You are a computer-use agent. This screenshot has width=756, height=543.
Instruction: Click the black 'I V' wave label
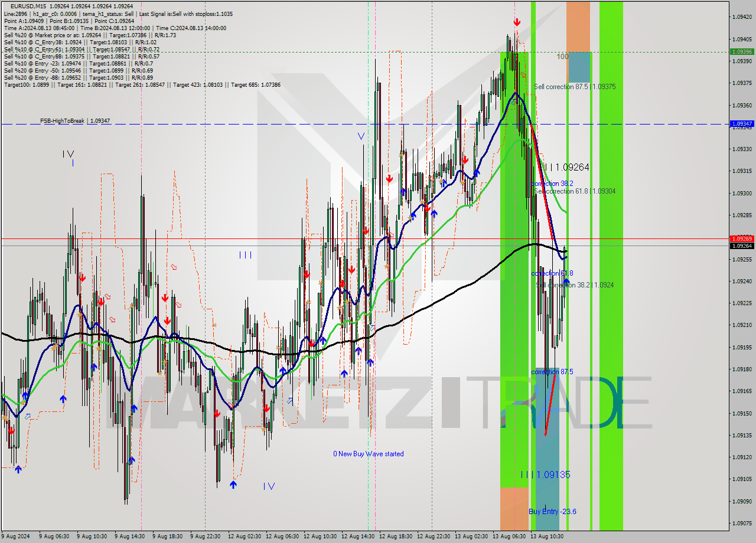pyautogui.click(x=69, y=154)
